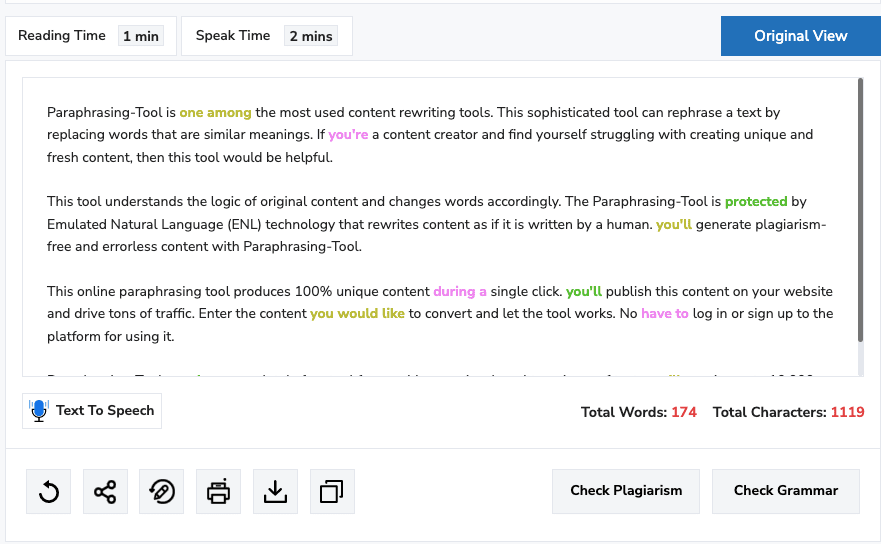Click Check Plagiarism button
Screen dimensions: 881x544
(626, 491)
